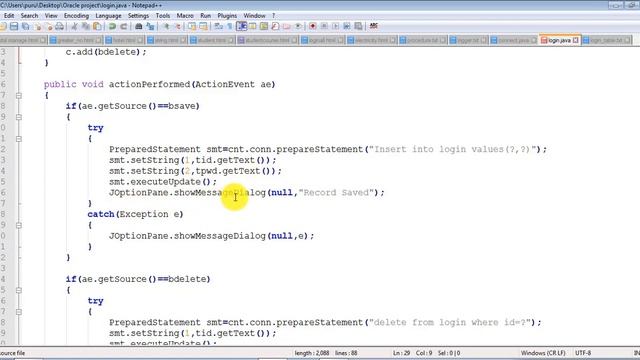Image resolution: width=640 pixels, height=360 pixels.
Task: Click the Save Recorded Macro icon
Action: coord(358,27)
